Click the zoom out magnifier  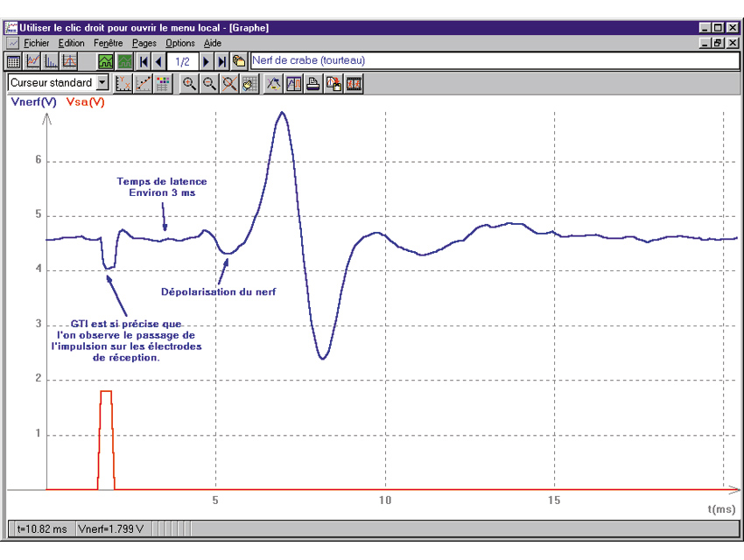209,84
